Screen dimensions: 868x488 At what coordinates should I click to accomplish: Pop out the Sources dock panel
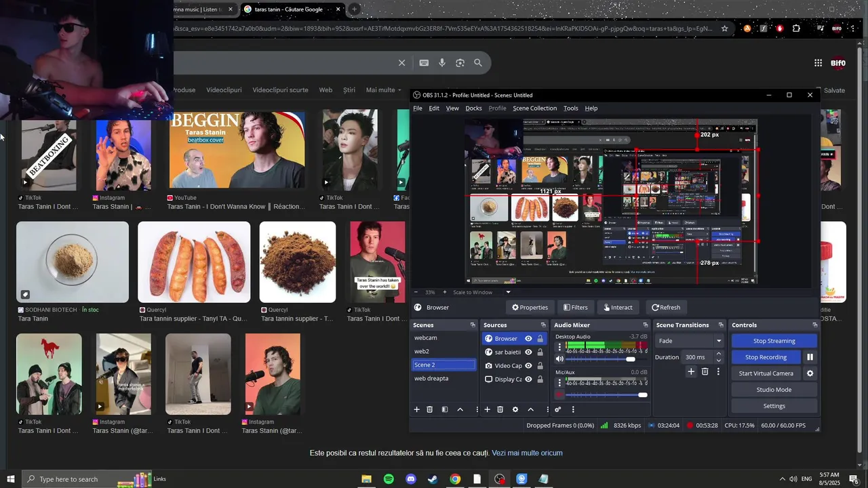543,325
